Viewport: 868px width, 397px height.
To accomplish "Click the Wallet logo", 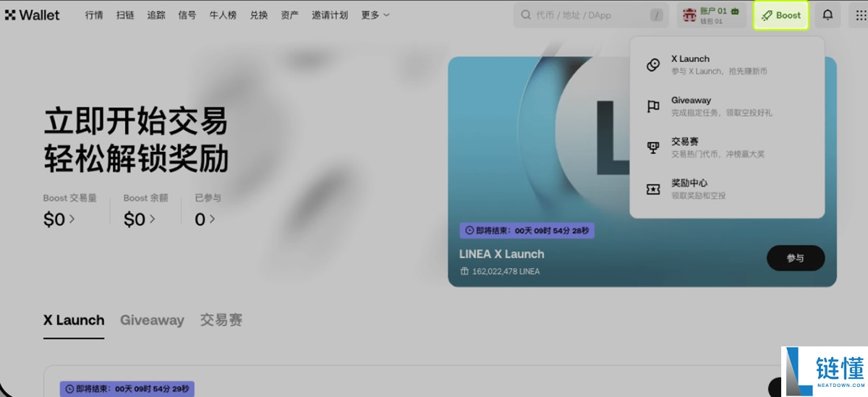I will [33, 14].
